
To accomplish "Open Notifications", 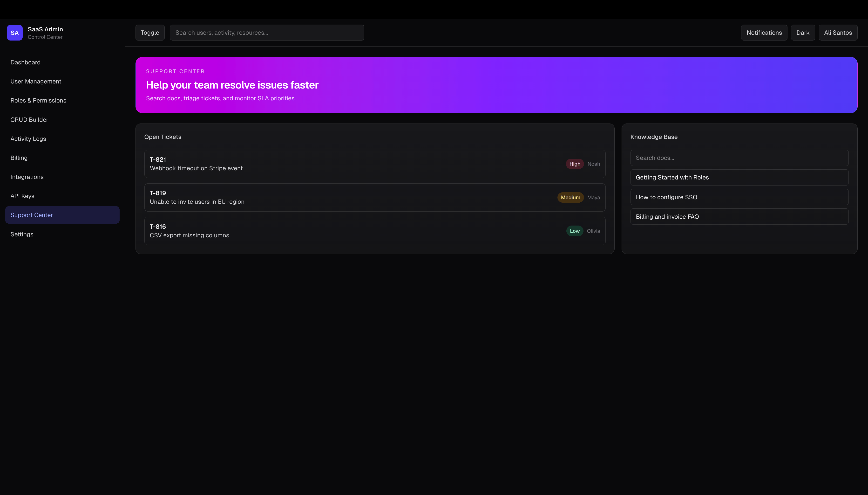I will point(764,33).
